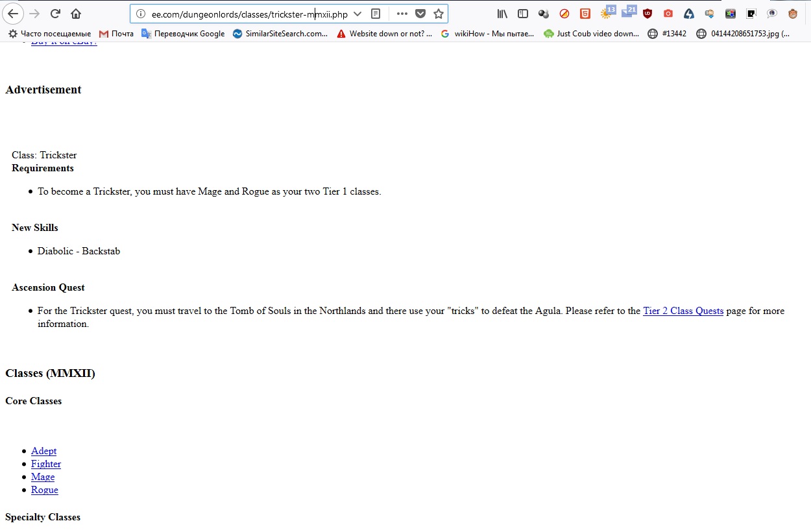The width and height of the screenshot is (811, 532).
Task: Click the download-arrow extension icon
Action: [x=710, y=14]
